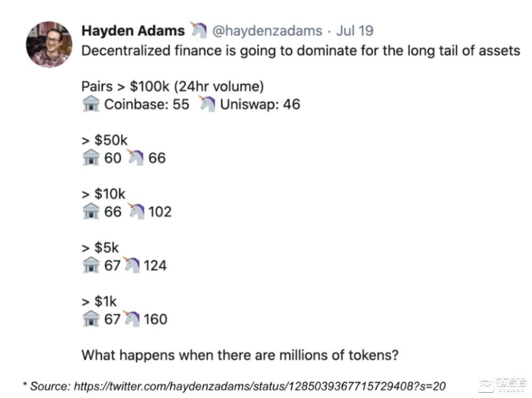Click the unicorn emoji next to 102
This screenshot has height=398, width=532.
[136, 211]
